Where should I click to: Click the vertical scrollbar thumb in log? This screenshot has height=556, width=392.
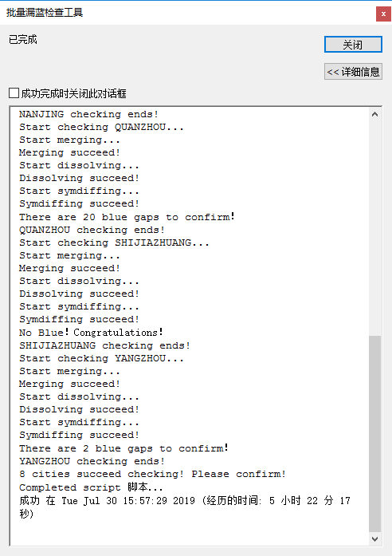pos(374,433)
